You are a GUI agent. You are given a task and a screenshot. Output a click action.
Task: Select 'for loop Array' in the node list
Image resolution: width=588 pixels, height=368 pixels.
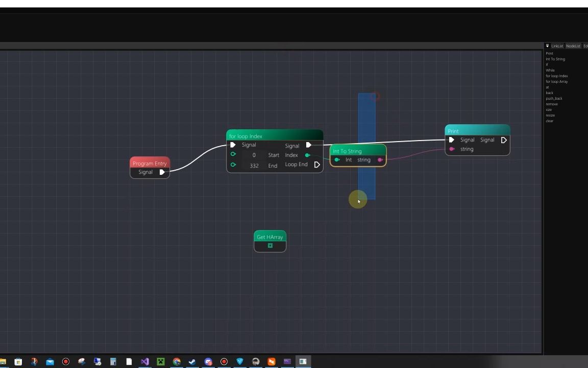point(556,81)
